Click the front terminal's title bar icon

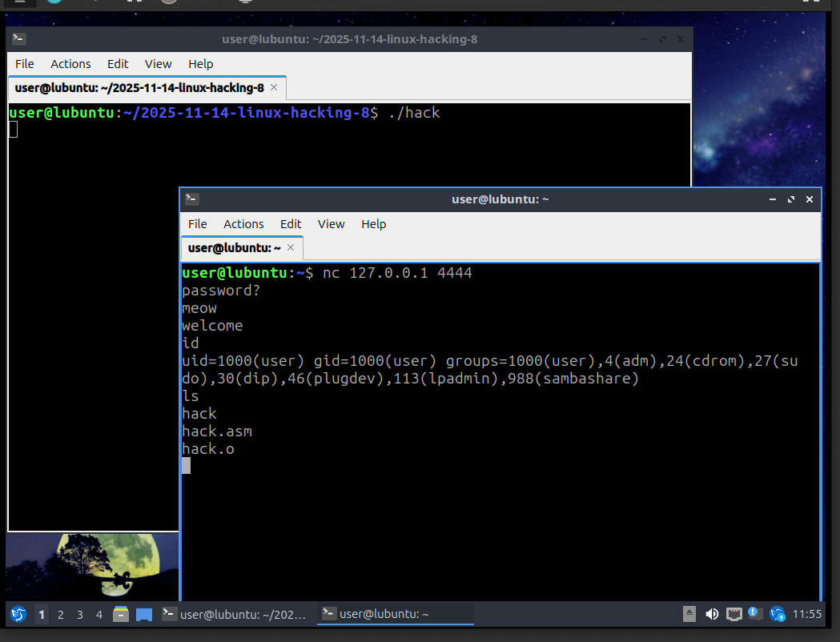(x=192, y=199)
